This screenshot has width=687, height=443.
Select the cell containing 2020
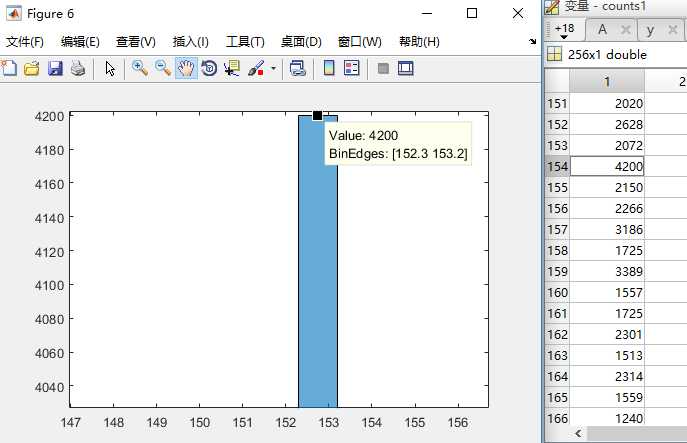[607, 104]
